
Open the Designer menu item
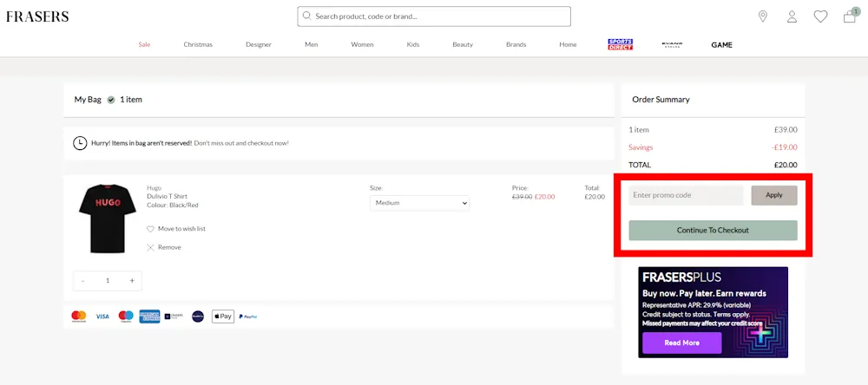pyautogui.click(x=259, y=44)
